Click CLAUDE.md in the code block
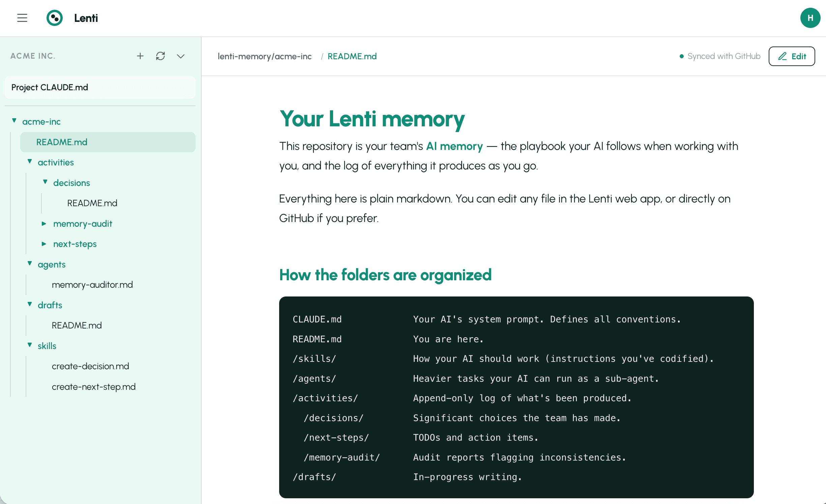This screenshot has height=504, width=826. tap(317, 319)
